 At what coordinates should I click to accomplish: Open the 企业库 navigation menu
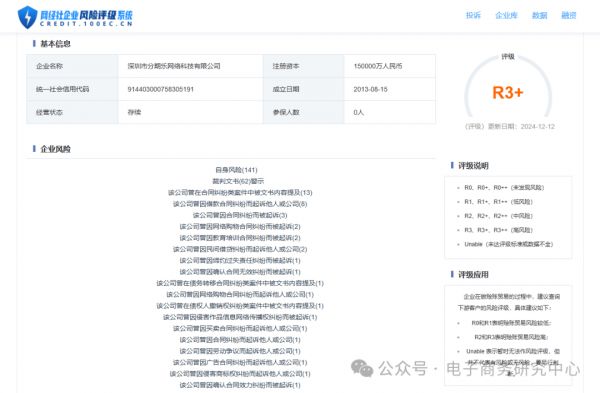click(506, 15)
